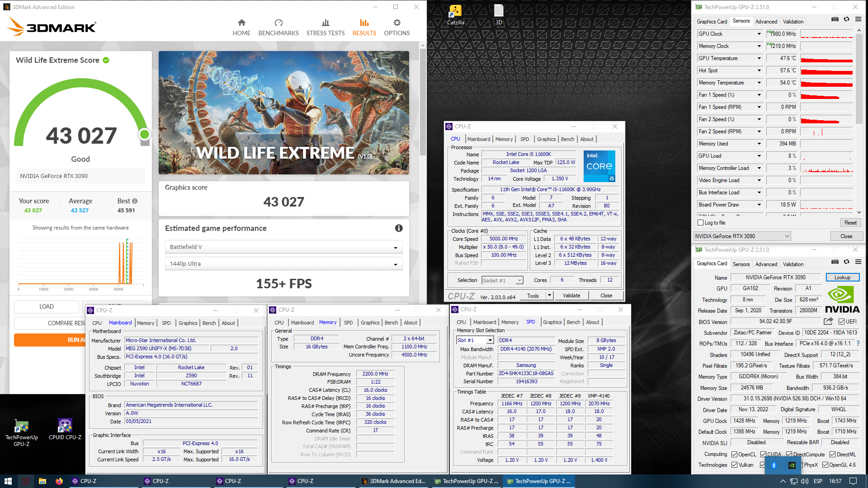Click the green score gauge knob
868x488 pixels.
coord(145,134)
